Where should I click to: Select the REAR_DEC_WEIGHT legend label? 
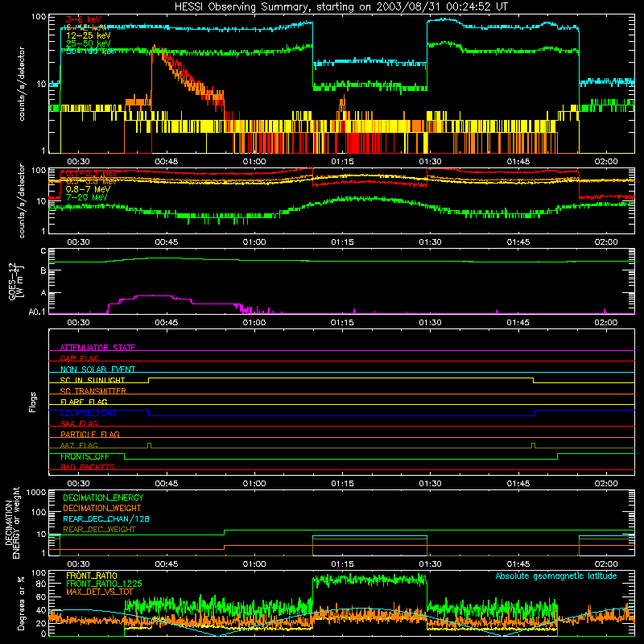tap(99, 530)
